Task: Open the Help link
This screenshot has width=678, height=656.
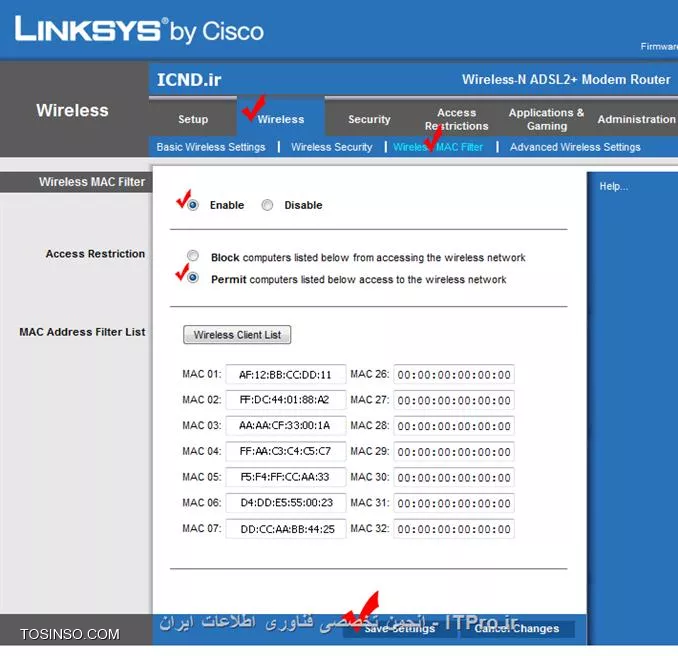Action: (613, 186)
